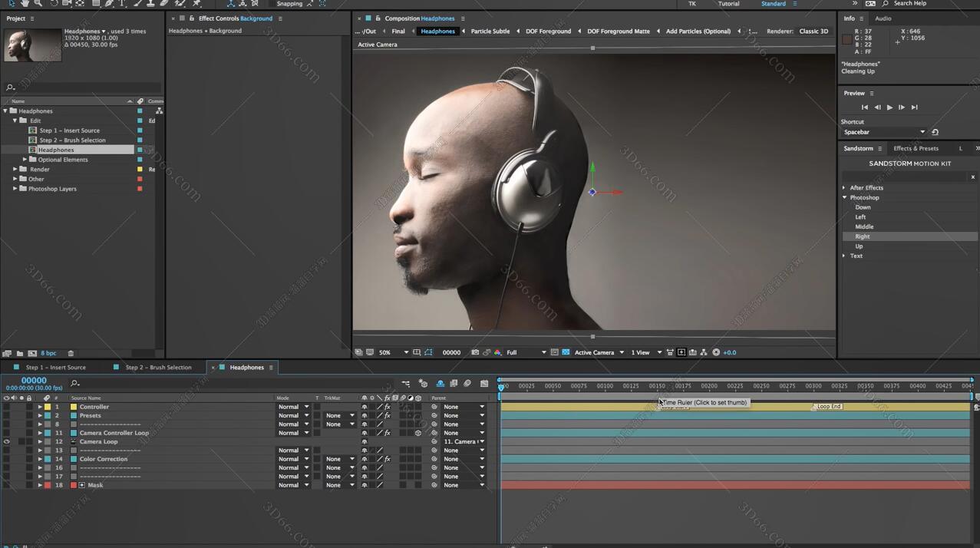Image resolution: width=980 pixels, height=548 pixels.
Task: Toggle the 3D layer switch on Camera Controller Loop
Action: [x=418, y=433]
